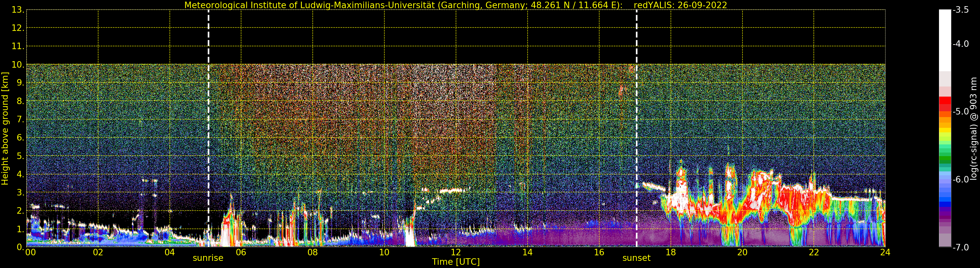Click the time axis tick label '10'
This screenshot has height=268, width=980.
click(x=384, y=252)
